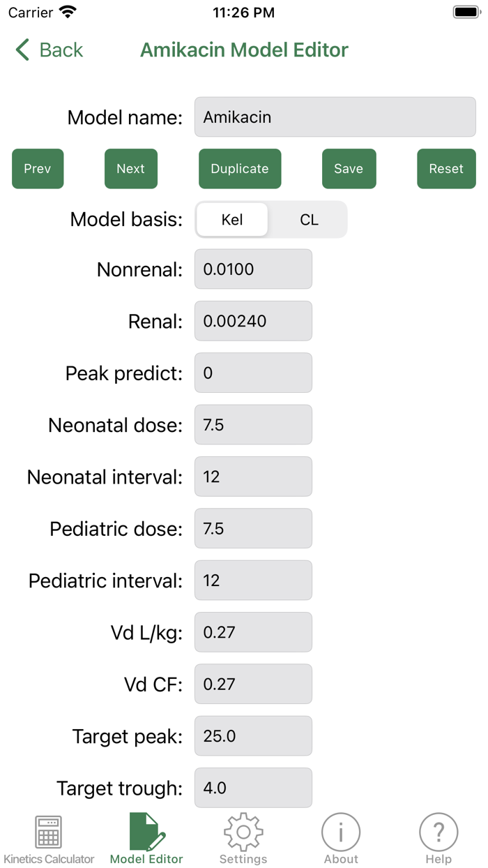Tap the back chevron arrow icon
The height and width of the screenshot is (868, 488).
pos(22,50)
